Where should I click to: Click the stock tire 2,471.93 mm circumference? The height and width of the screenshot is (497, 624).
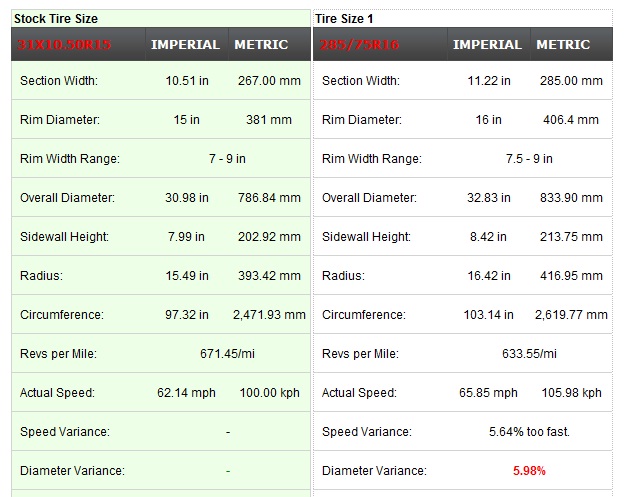[269, 315]
